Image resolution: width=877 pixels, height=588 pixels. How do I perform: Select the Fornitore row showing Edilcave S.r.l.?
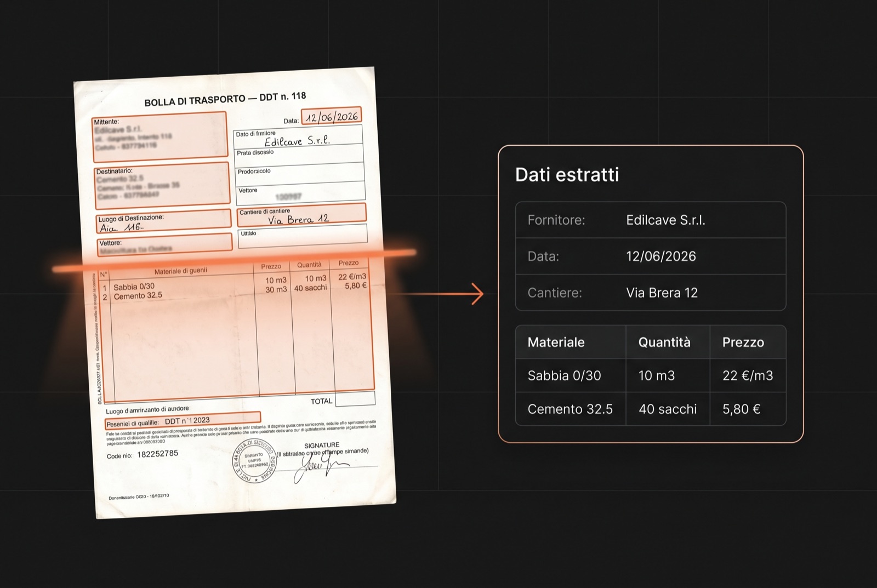coord(651,220)
